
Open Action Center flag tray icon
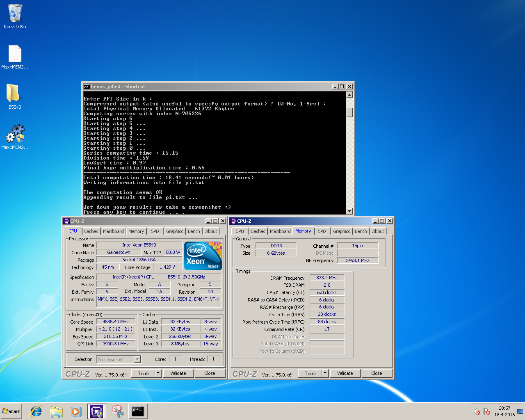[x=487, y=411]
